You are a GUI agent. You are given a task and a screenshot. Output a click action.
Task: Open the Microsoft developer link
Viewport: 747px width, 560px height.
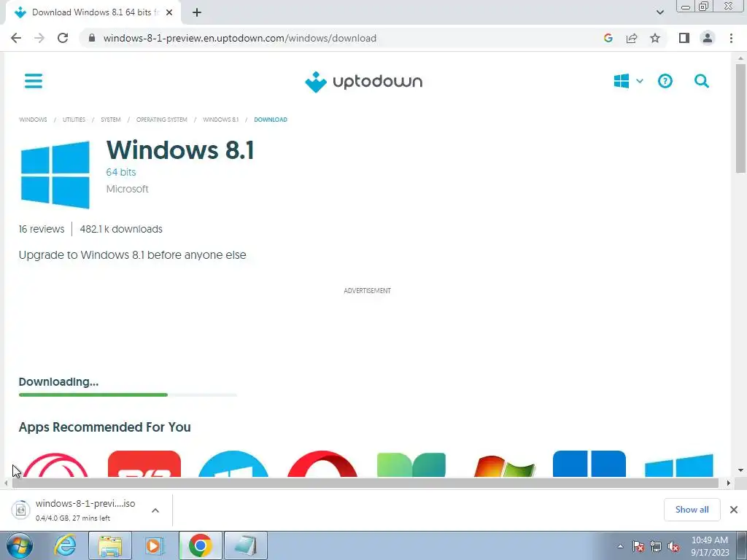click(x=127, y=189)
